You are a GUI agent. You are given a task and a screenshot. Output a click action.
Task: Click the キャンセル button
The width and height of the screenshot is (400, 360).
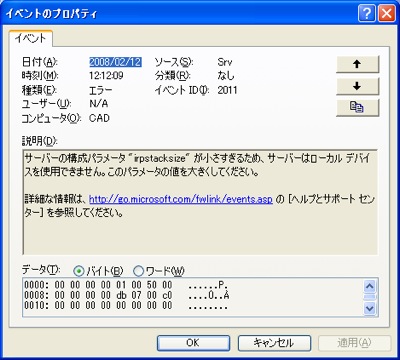pos(274,342)
